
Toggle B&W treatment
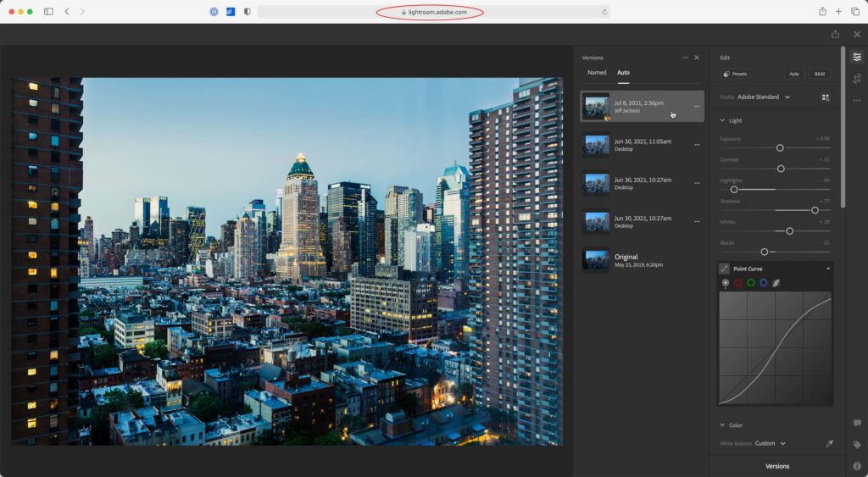[820, 74]
